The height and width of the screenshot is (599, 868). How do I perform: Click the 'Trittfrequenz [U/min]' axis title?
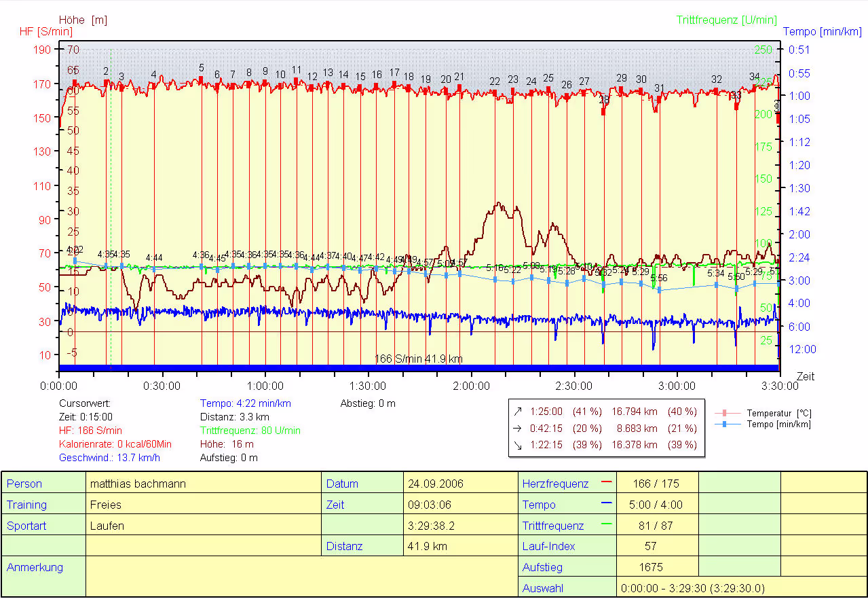tap(727, 20)
